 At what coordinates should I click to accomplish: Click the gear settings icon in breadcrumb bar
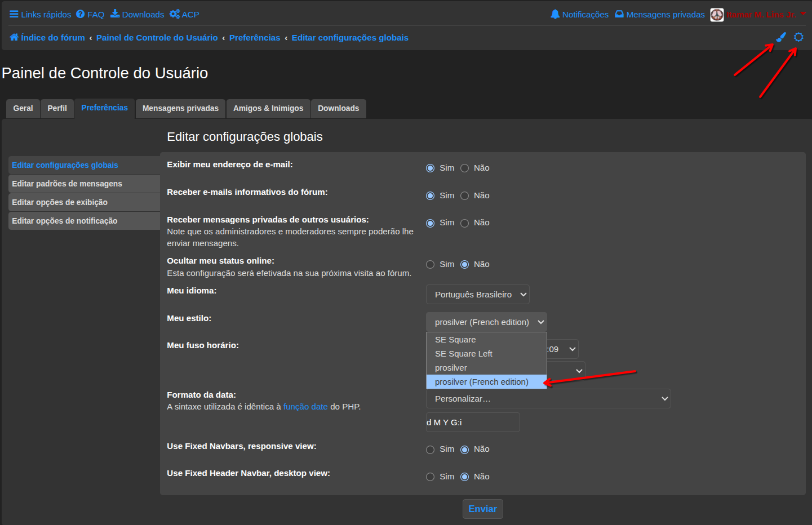coord(798,37)
